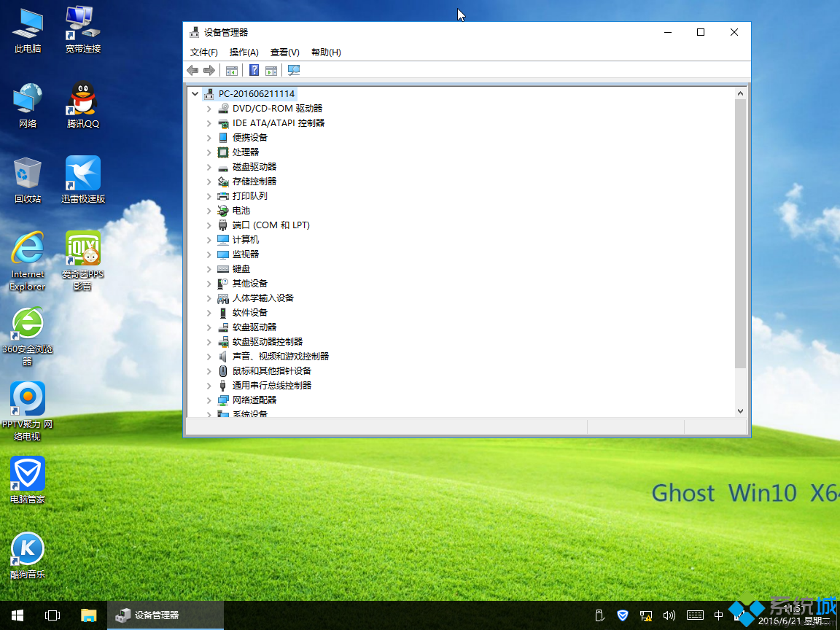Open the Help toolbar icon
This screenshot has width=840, height=630.
(253, 70)
